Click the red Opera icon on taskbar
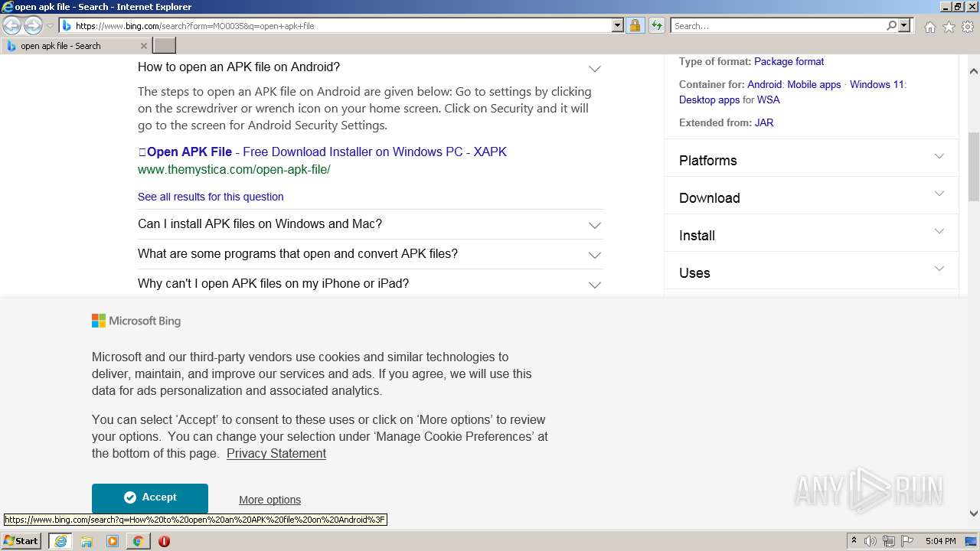 (164, 541)
